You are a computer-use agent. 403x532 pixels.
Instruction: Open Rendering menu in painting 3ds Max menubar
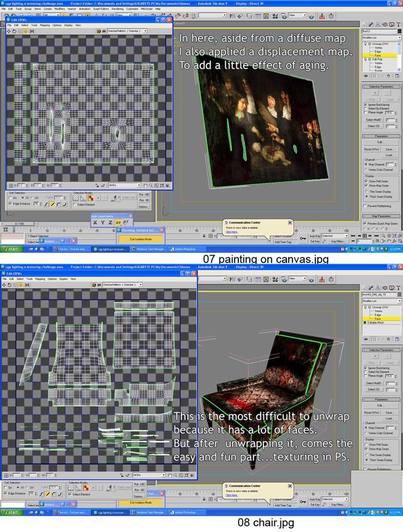(x=117, y=9)
